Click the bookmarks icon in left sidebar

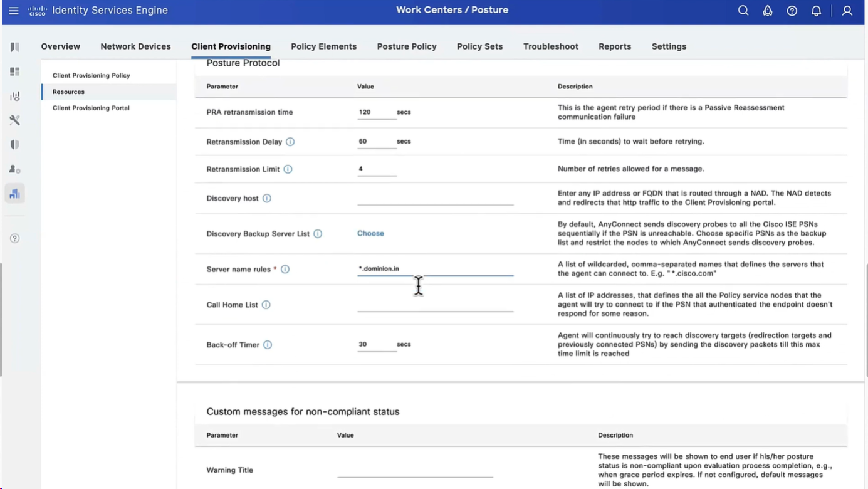14,47
